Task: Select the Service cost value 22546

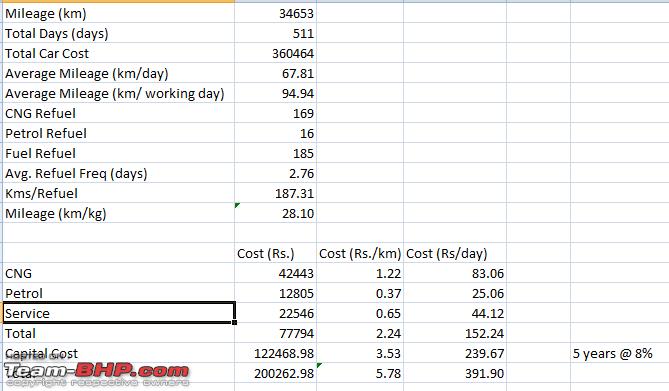Action: point(276,313)
